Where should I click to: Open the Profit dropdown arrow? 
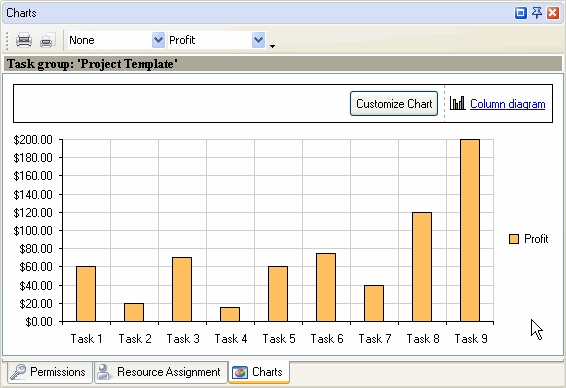258,40
